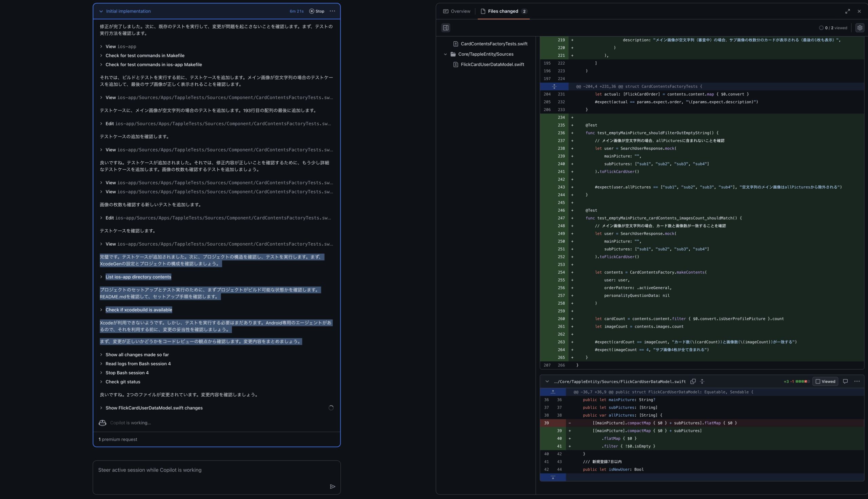
Task: Open session options three-dot menu
Action: click(x=332, y=11)
